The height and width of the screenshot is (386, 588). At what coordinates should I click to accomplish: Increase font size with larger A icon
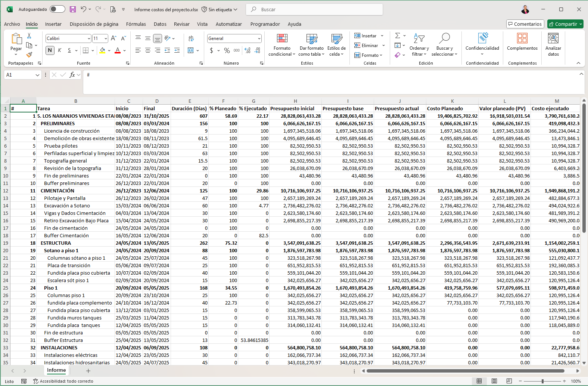tap(114, 38)
